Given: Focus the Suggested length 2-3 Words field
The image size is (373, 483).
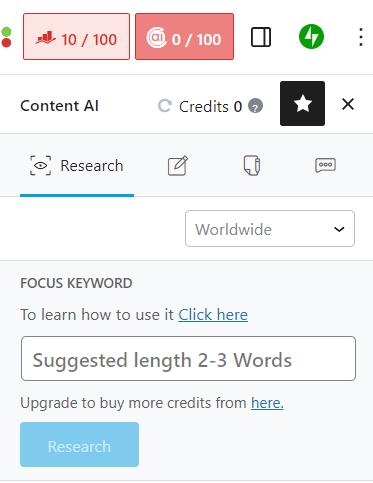Looking at the screenshot, I should tap(188, 359).
